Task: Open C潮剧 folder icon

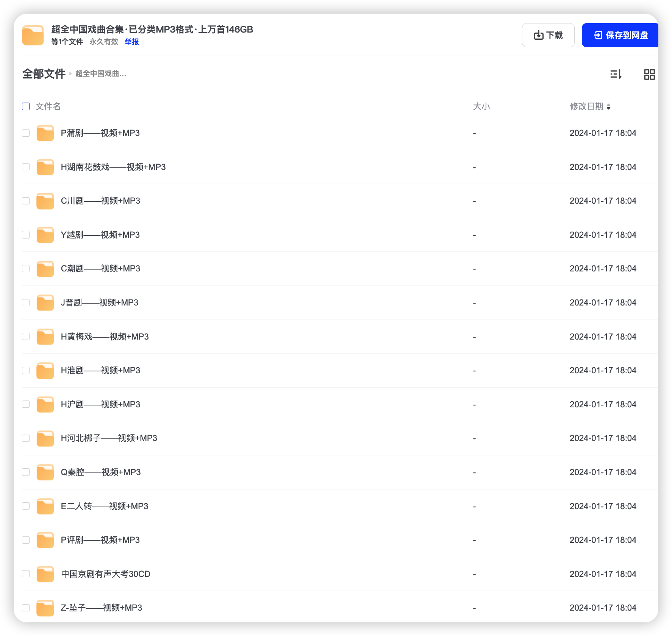Action: coord(45,269)
